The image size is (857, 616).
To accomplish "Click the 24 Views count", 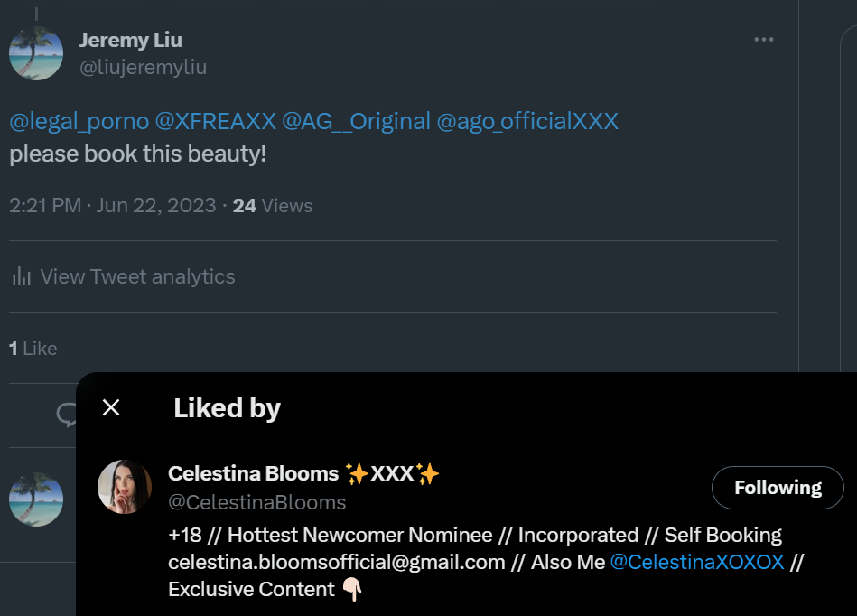I will click(x=272, y=206).
